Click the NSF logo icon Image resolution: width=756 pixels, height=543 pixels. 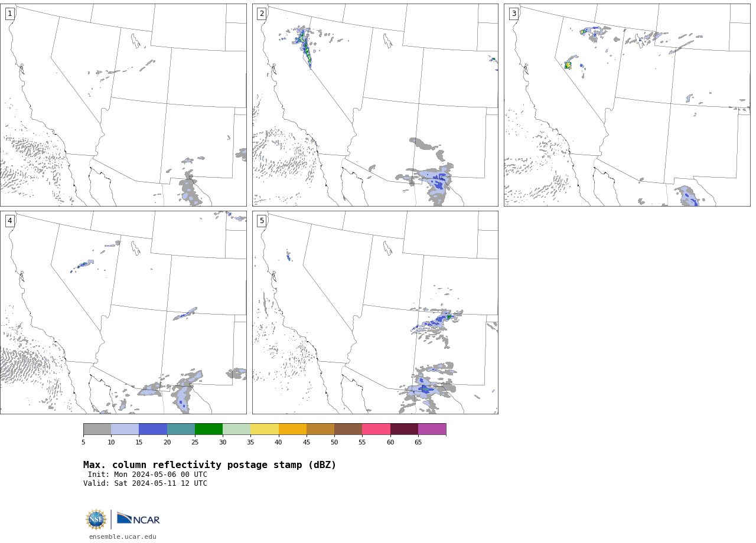pos(96,519)
